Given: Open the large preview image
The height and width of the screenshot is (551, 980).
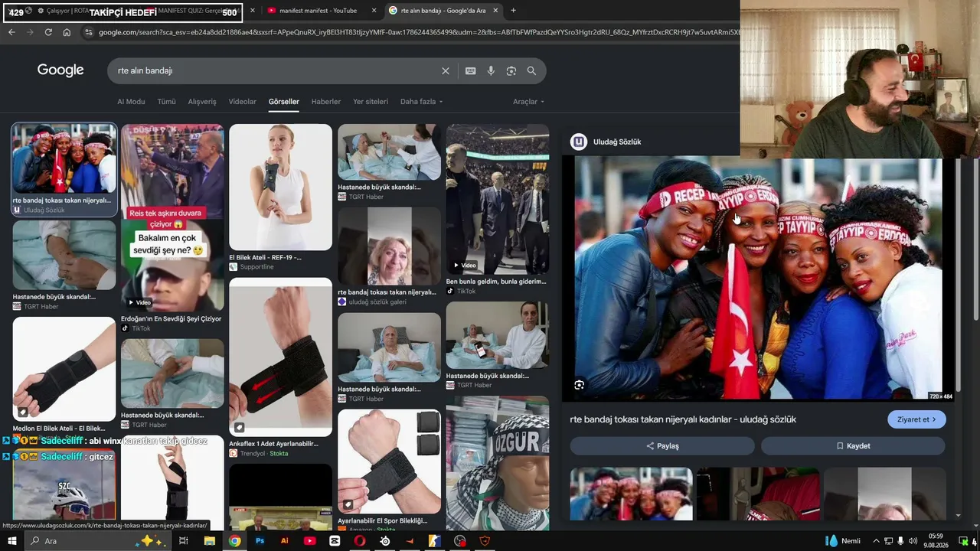Looking at the screenshot, I should (758, 279).
